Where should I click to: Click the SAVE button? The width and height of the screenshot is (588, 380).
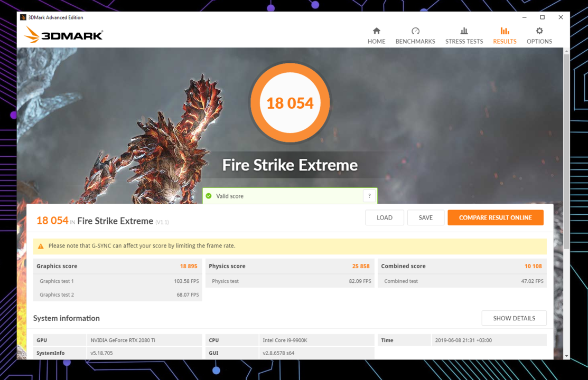point(426,218)
